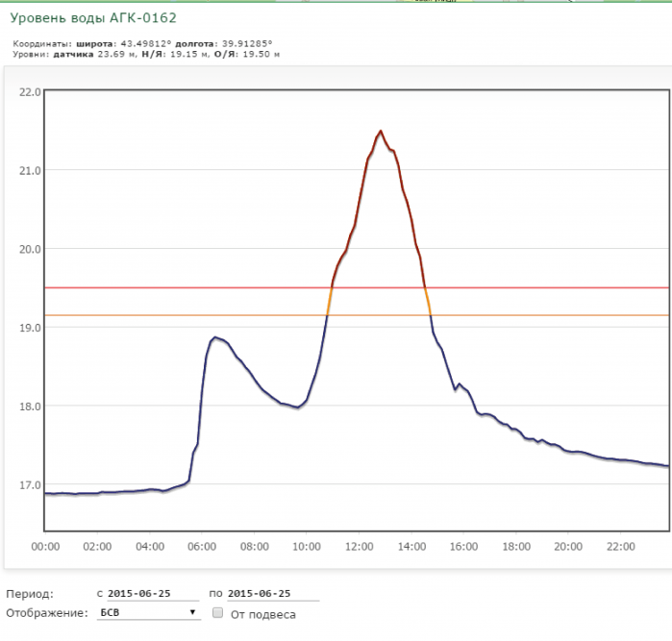Click the chart peak near 21.5
672x641 pixels.
click(381, 131)
